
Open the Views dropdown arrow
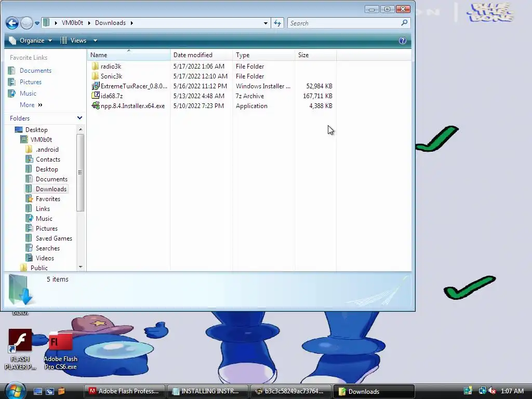click(96, 41)
